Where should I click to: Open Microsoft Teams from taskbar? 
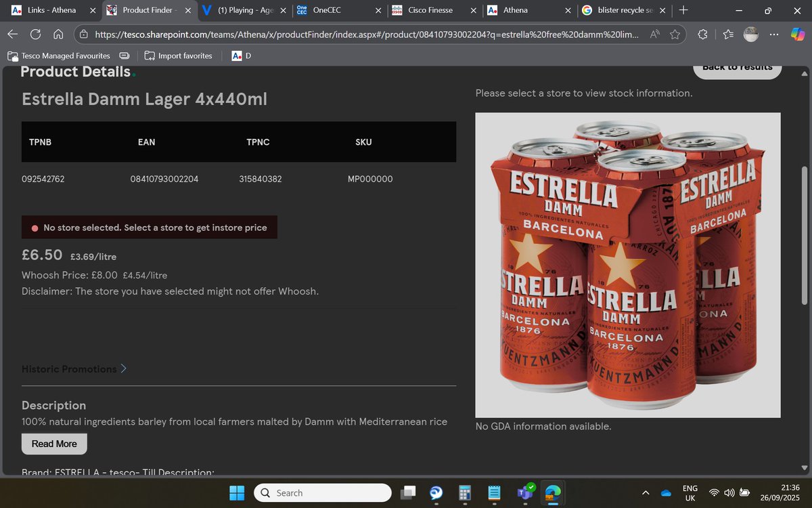[524, 492]
